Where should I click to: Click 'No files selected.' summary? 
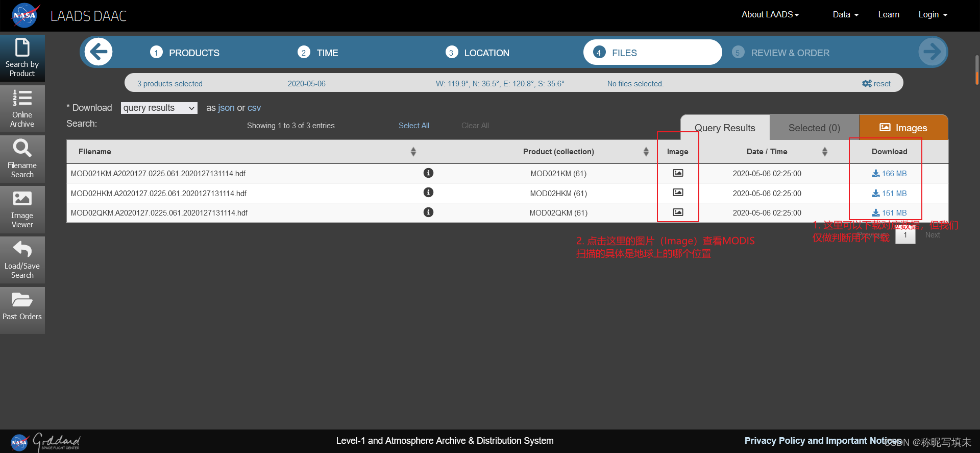pyautogui.click(x=635, y=84)
